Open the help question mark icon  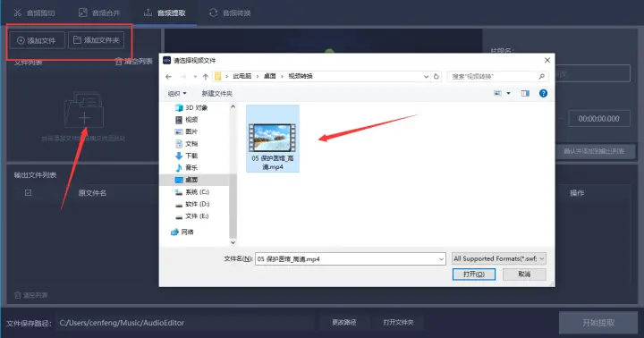[543, 94]
